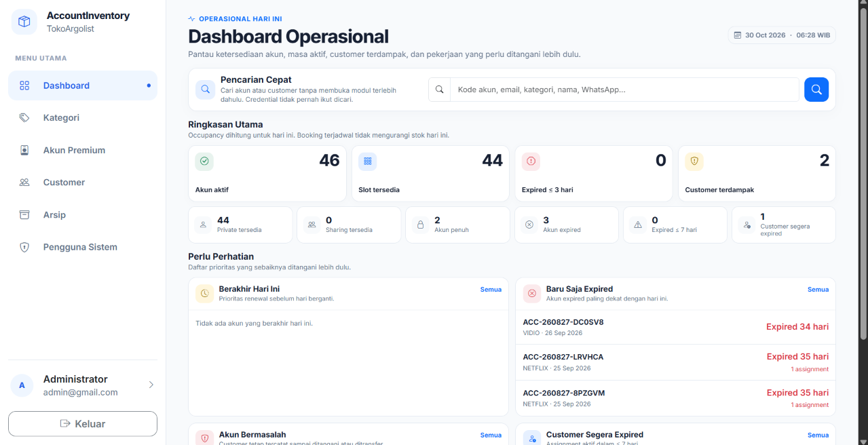Click the Keluar logout button
This screenshot has height=445, width=868.
(83, 424)
